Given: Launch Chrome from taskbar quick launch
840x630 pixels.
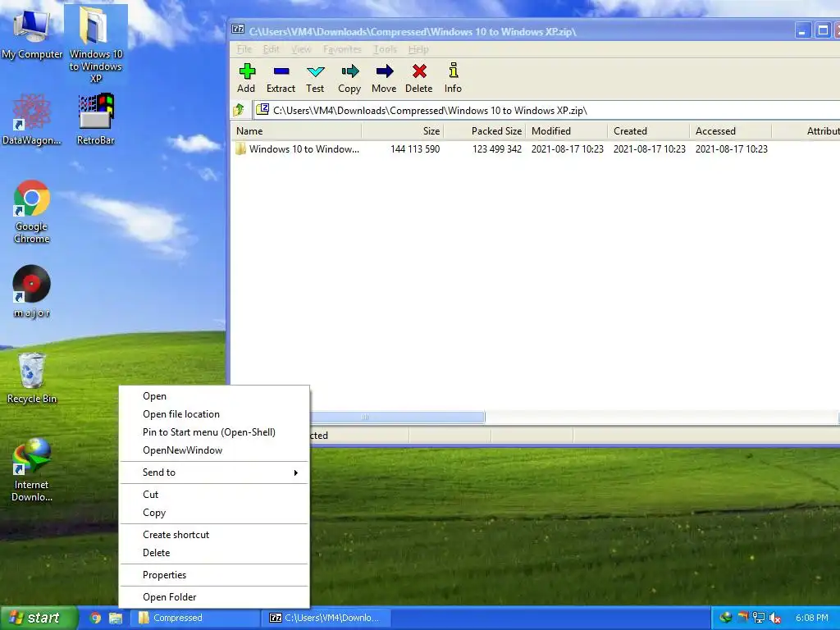Looking at the screenshot, I should (95, 618).
